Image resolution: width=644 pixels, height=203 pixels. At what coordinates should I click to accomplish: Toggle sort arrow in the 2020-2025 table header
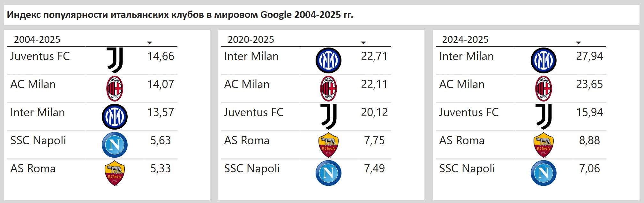click(x=363, y=42)
